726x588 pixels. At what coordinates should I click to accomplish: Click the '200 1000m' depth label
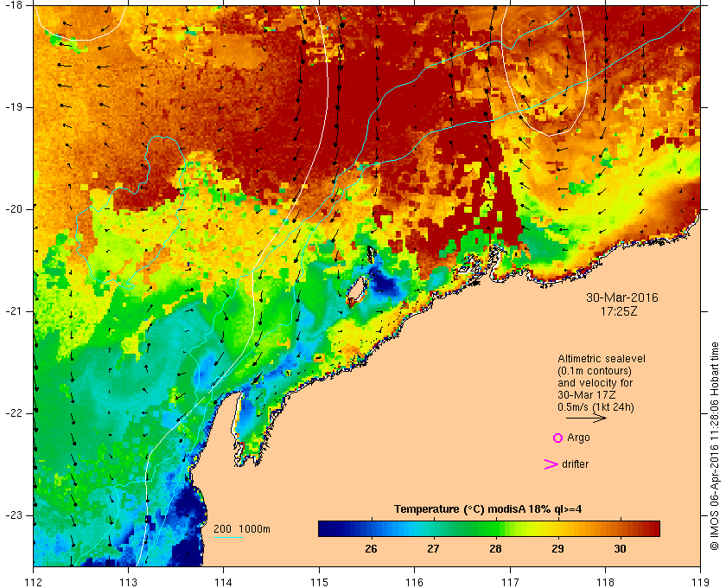[242, 529]
